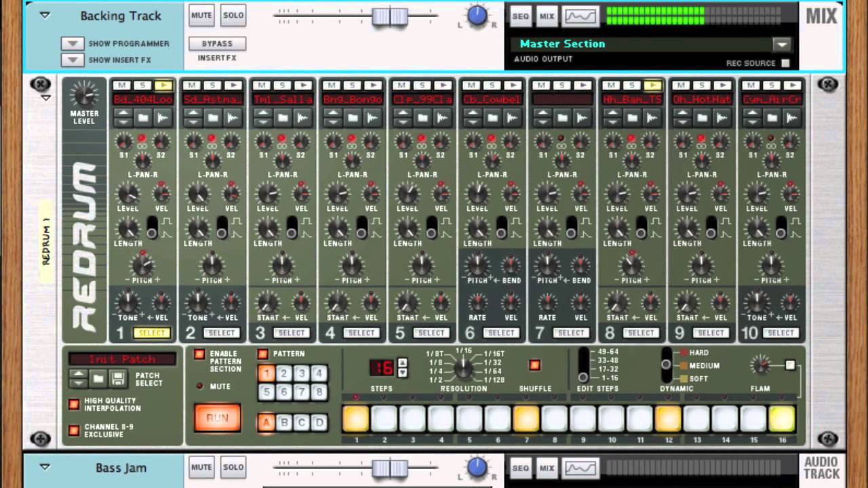The width and height of the screenshot is (868, 488).
Task: Select drum channel 3
Action: coord(292,333)
